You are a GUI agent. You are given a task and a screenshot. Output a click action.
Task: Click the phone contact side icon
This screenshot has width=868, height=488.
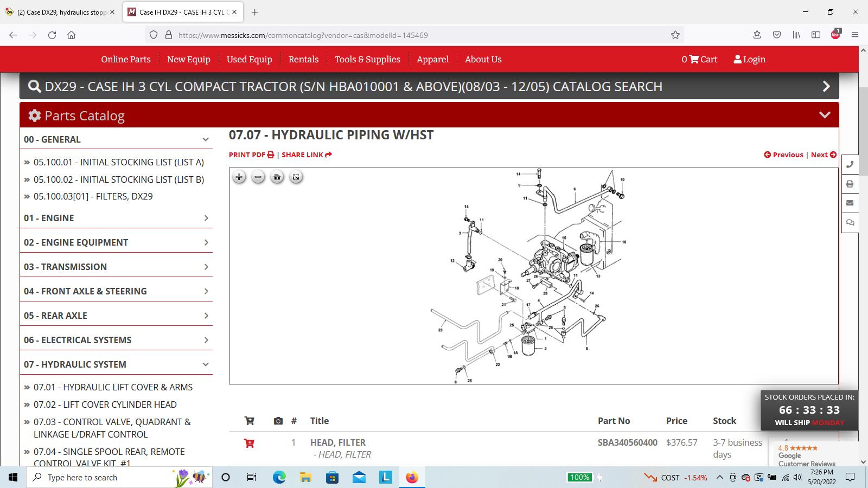click(850, 164)
